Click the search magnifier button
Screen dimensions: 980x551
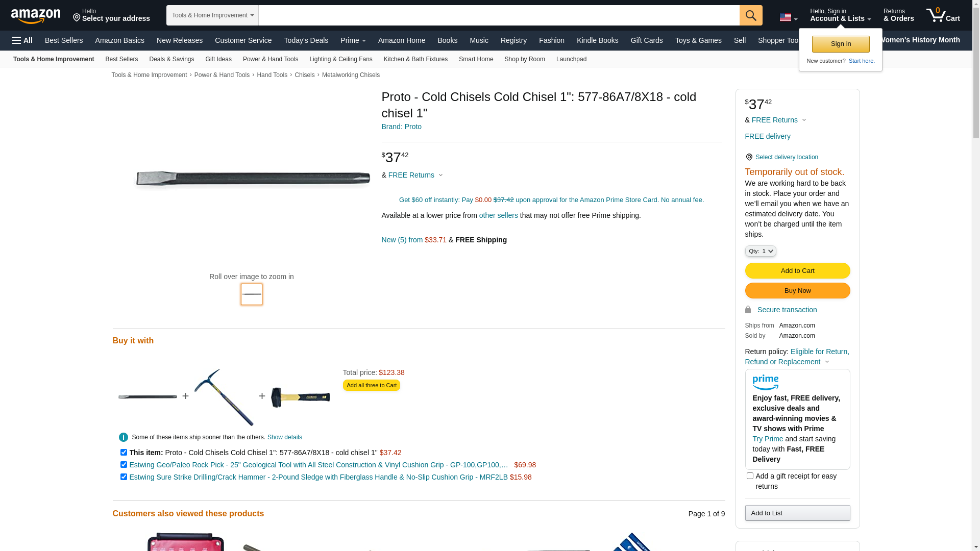pos(751,15)
